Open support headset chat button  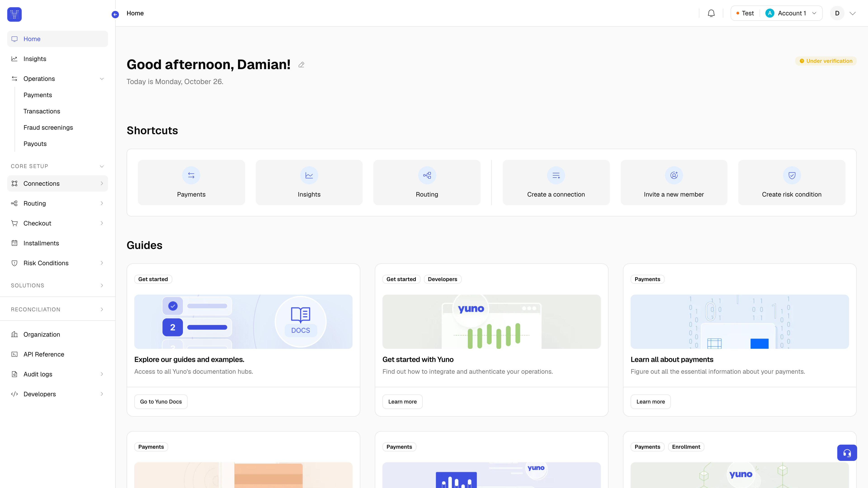tap(847, 453)
